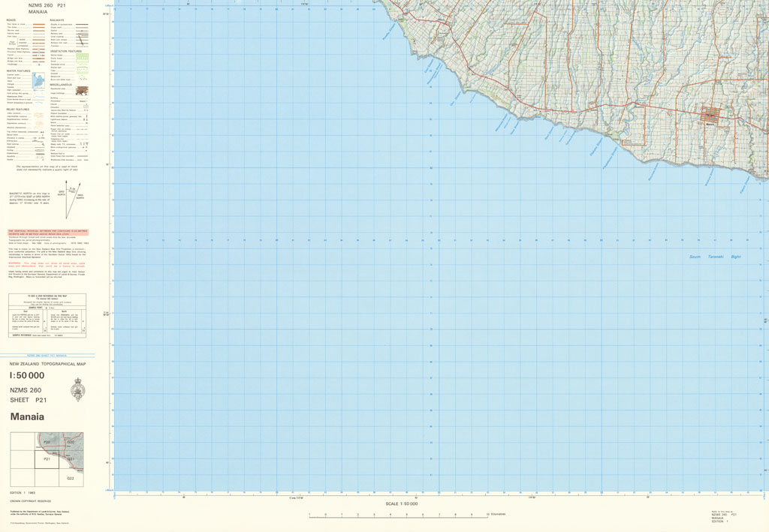The width and height of the screenshot is (769, 532).
Task: Click the brown miscellaneous legend sample image
Action: coord(80,91)
